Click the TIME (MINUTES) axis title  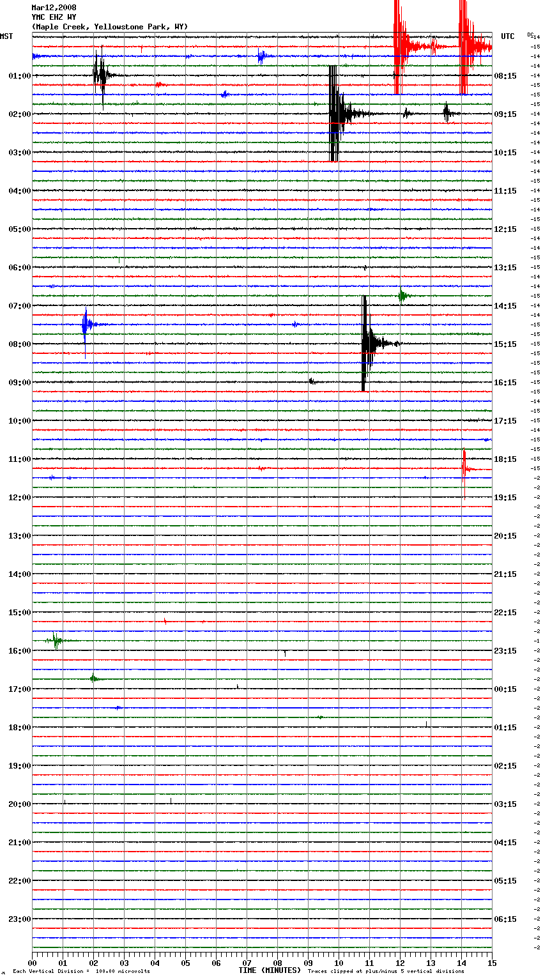[270, 970]
